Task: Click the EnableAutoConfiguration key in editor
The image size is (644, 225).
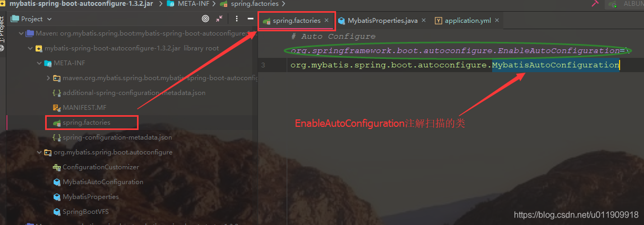Action: (455, 51)
